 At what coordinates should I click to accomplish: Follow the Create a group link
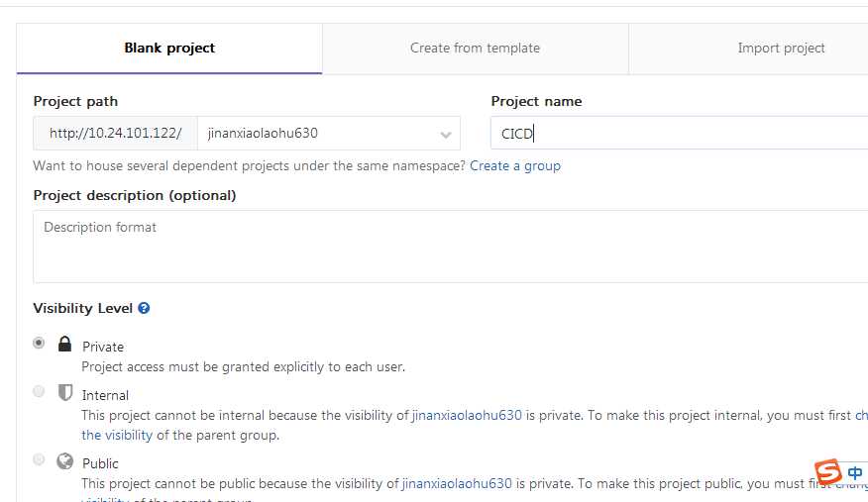[515, 166]
